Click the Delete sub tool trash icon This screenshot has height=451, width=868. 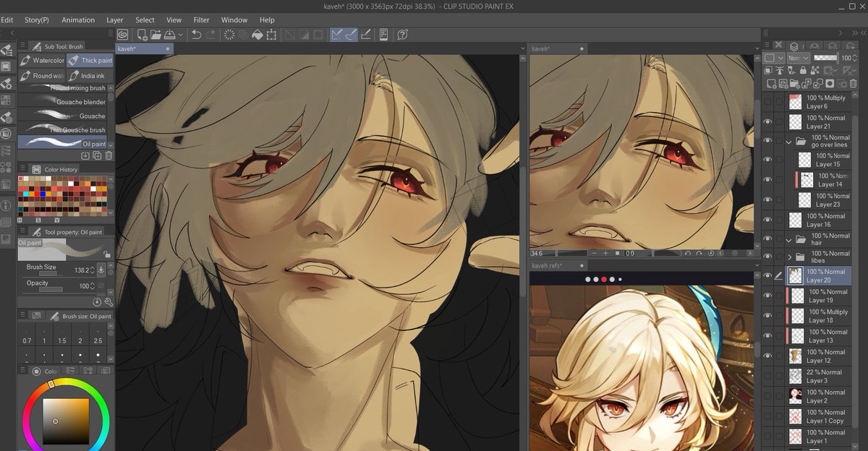[109, 155]
